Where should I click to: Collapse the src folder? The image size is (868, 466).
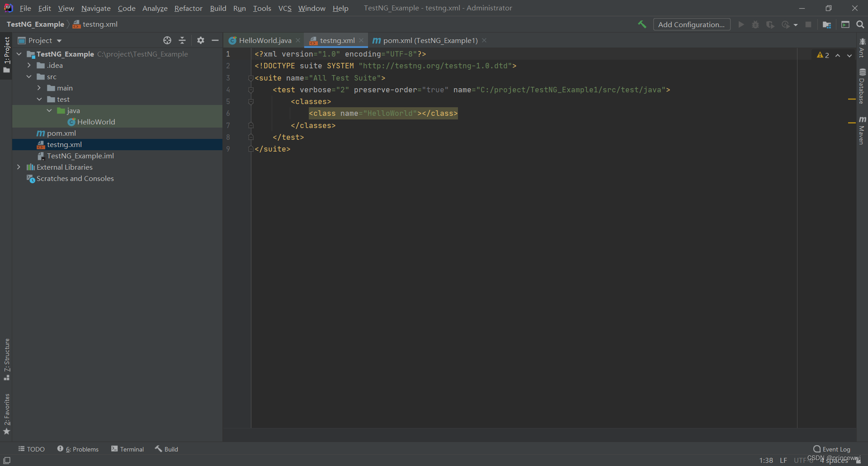tap(29, 76)
